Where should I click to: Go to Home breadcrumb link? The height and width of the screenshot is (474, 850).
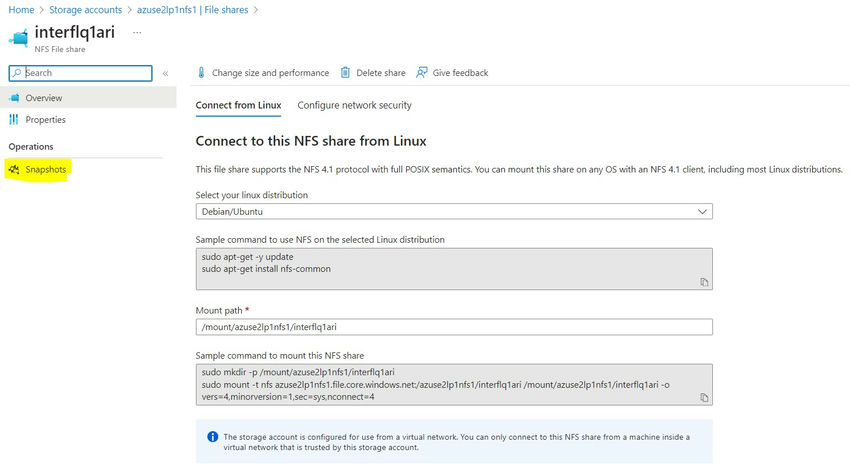[x=21, y=9]
